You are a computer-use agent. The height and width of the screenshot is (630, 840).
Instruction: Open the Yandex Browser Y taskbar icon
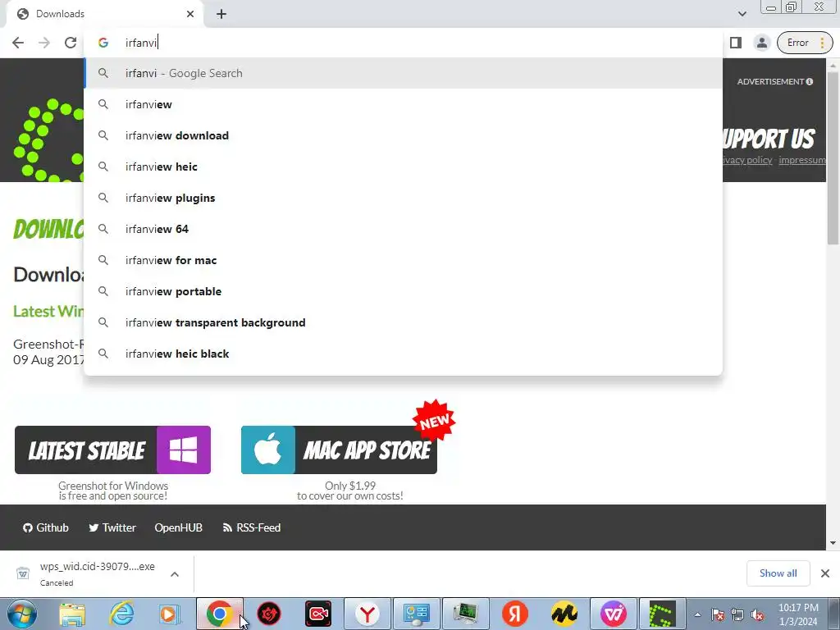click(367, 614)
